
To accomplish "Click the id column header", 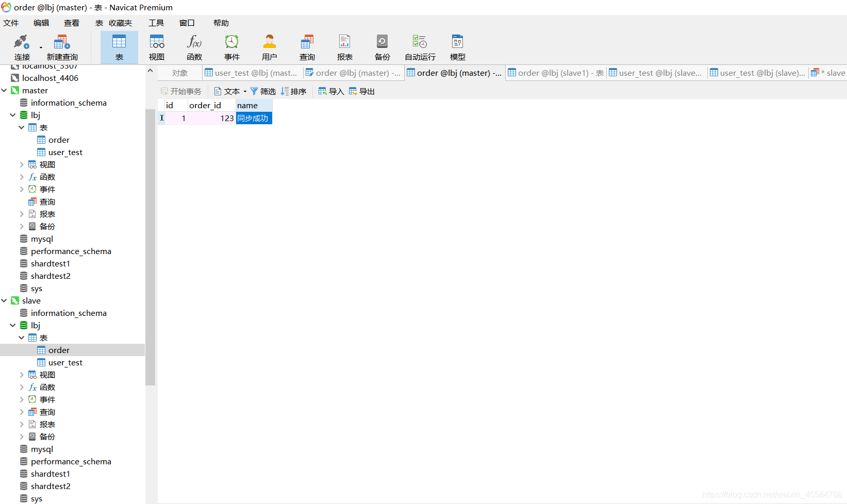I will point(176,105).
